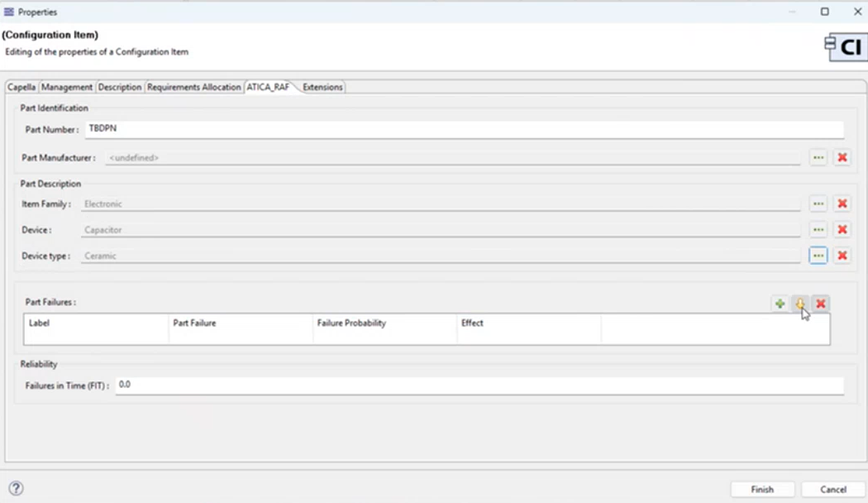The image size is (868, 503).
Task: Click the Cancel button
Action: (833, 490)
